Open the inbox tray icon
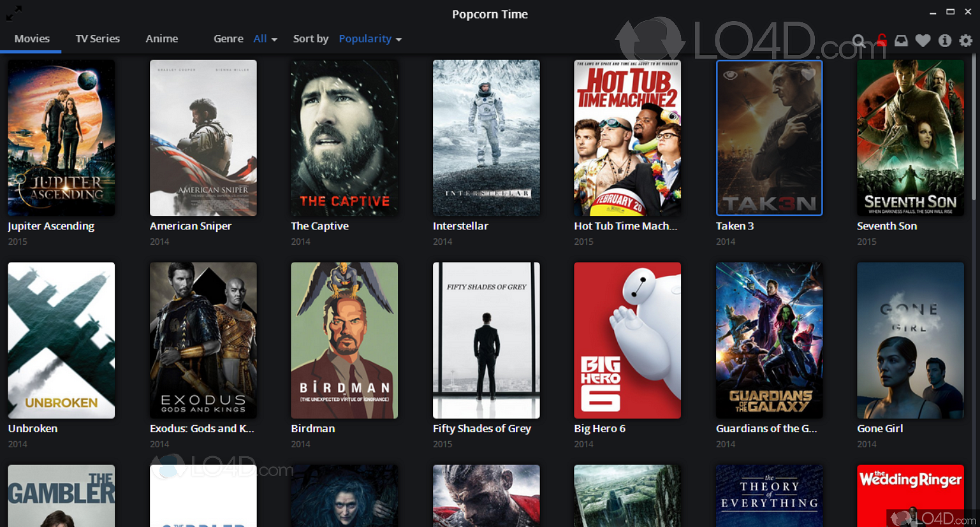Viewport: 980px width, 527px height. point(901,41)
